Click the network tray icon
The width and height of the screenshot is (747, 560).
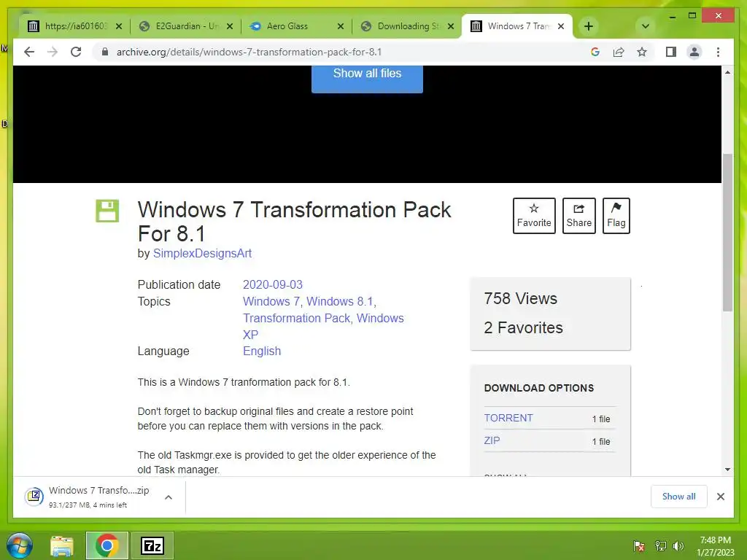point(660,546)
